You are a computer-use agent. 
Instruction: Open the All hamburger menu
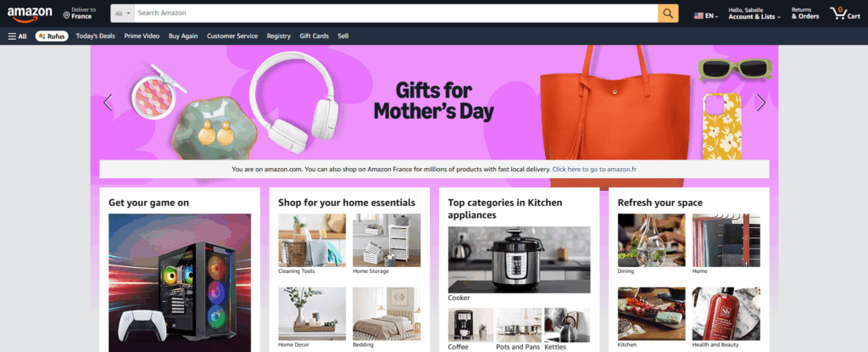click(17, 36)
